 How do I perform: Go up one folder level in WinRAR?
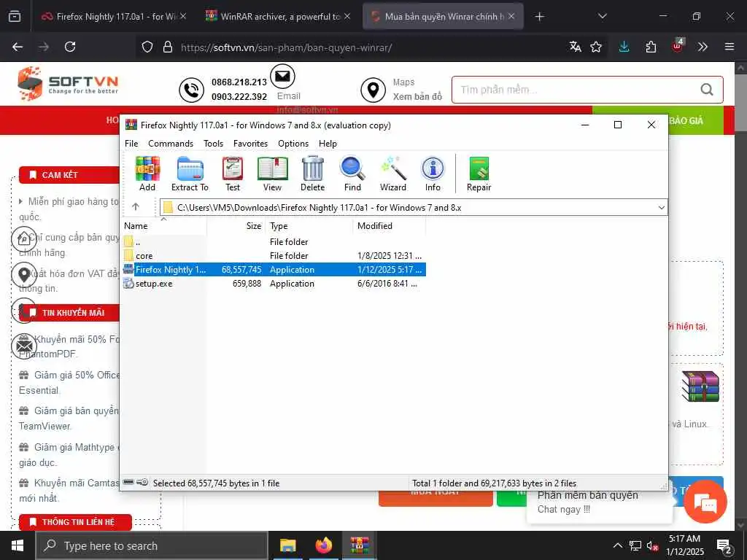pyautogui.click(x=135, y=206)
